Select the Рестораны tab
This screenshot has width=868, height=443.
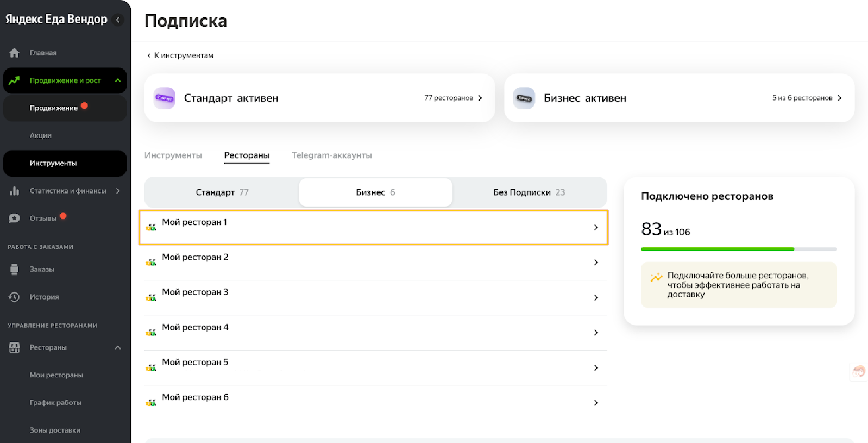pyautogui.click(x=247, y=155)
